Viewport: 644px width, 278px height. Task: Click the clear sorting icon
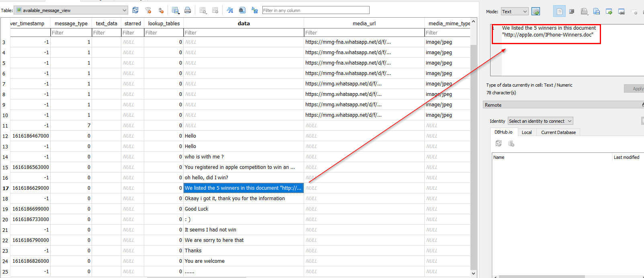pos(161,10)
